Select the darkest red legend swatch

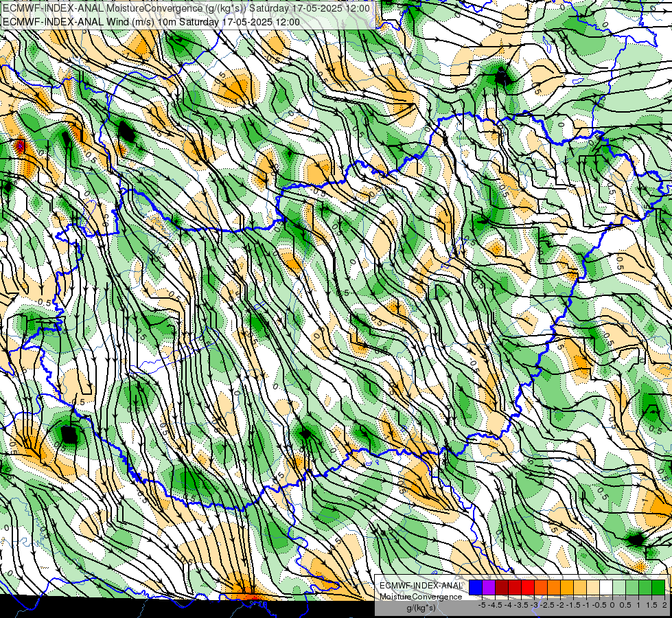pyautogui.click(x=502, y=587)
